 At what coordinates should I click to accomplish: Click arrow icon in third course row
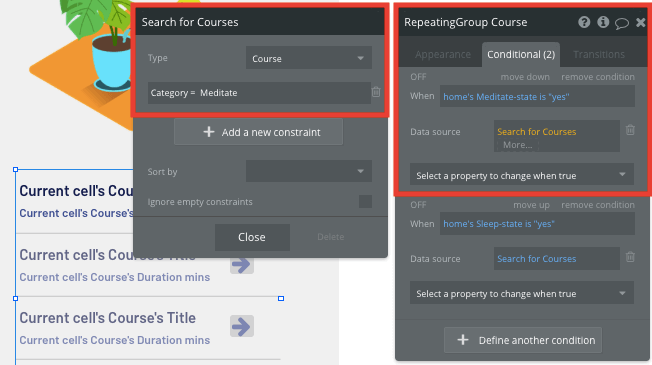click(x=242, y=326)
